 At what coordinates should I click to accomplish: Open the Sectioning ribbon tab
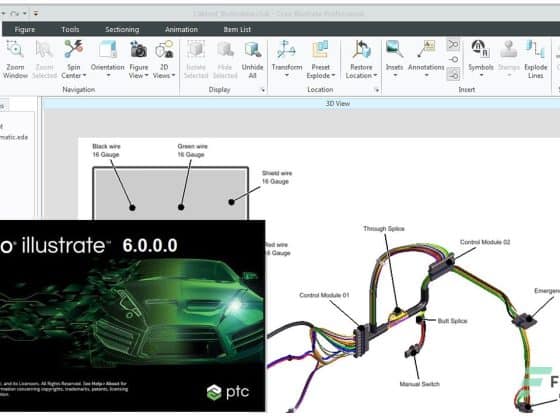122,29
